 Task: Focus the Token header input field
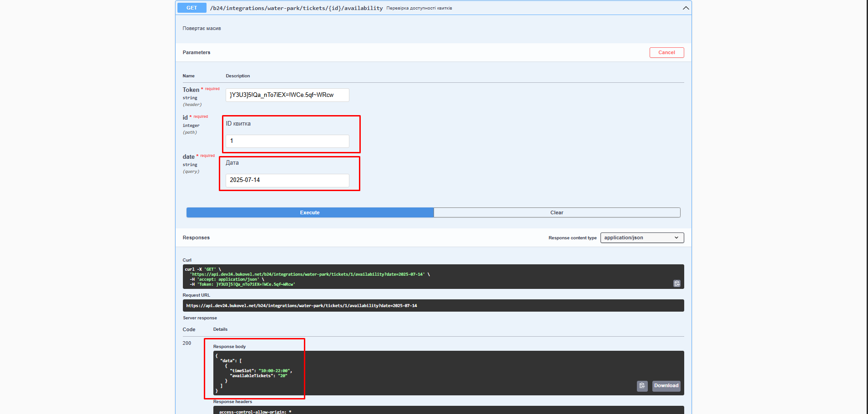point(287,95)
